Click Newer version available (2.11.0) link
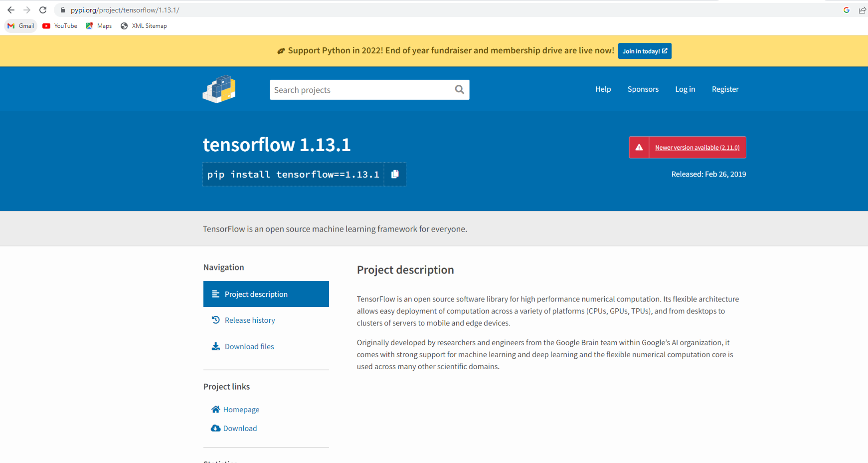 pyautogui.click(x=697, y=148)
